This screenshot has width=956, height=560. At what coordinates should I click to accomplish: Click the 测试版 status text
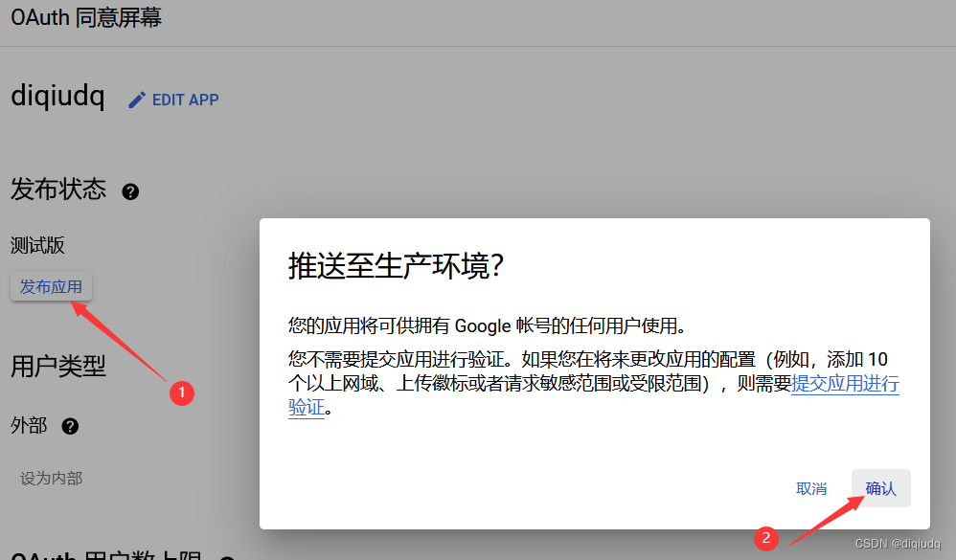[x=37, y=246]
